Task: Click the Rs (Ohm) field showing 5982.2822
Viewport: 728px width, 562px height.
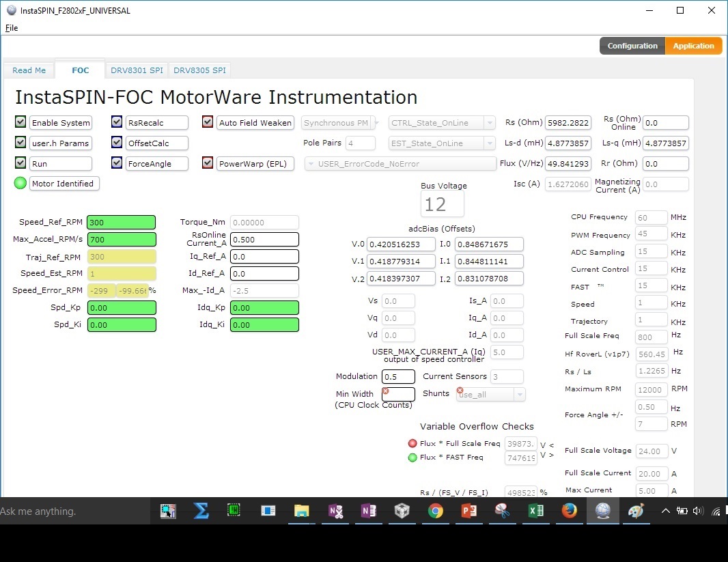Action: click(x=568, y=123)
